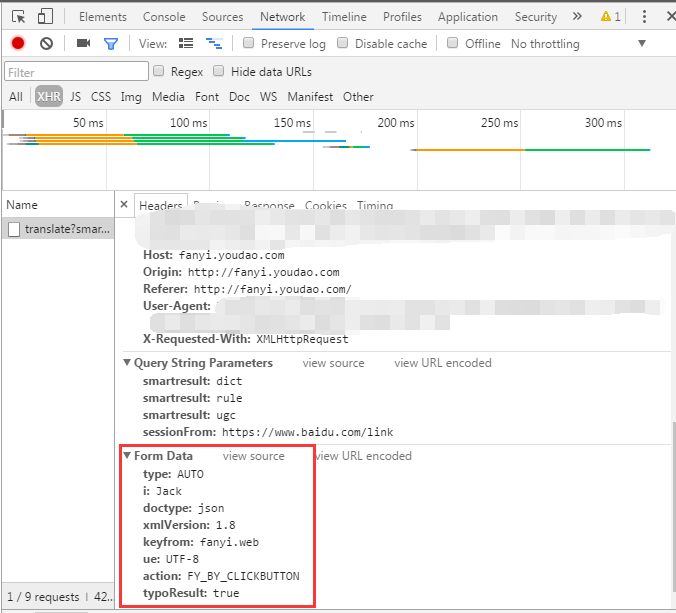Select the translate?smar... request row
676x613 pixels.
tap(58, 229)
